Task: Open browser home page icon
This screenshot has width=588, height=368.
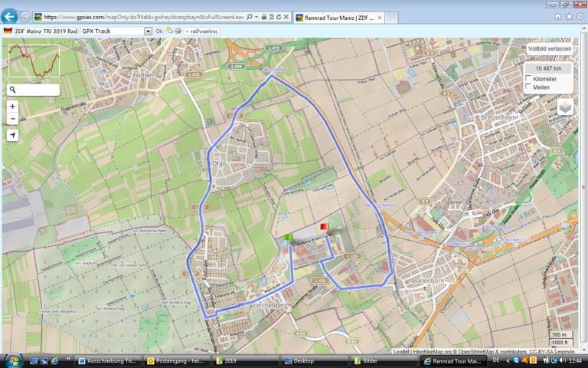Action: (558, 16)
